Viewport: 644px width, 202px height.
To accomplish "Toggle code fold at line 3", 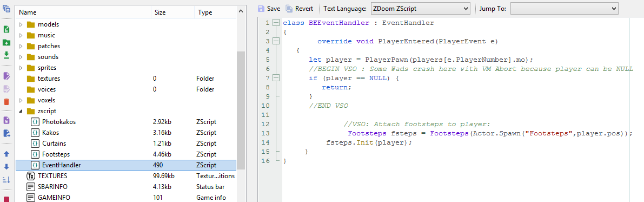I will point(276,41).
